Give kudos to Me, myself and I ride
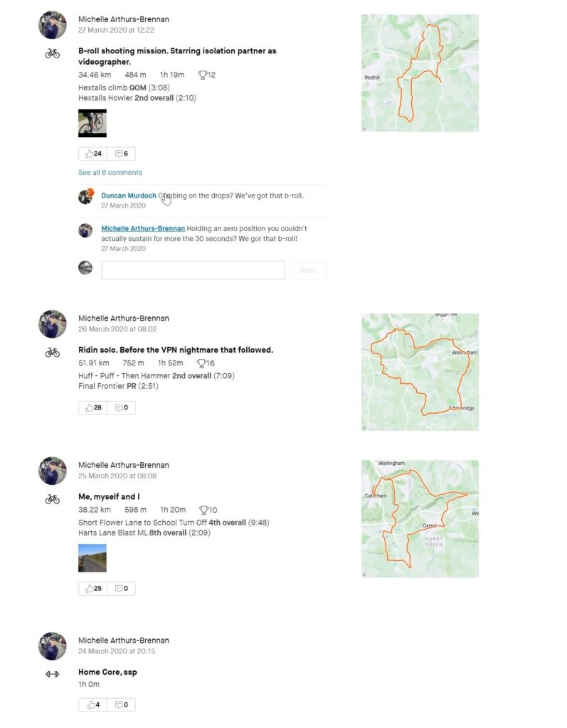This screenshot has height=728, width=567. tap(93, 588)
